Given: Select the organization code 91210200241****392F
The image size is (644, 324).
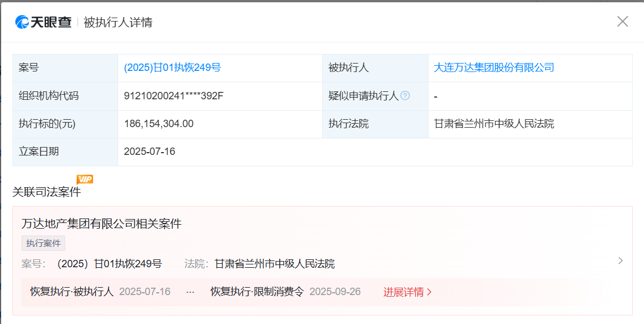Looking at the screenshot, I should (174, 96).
